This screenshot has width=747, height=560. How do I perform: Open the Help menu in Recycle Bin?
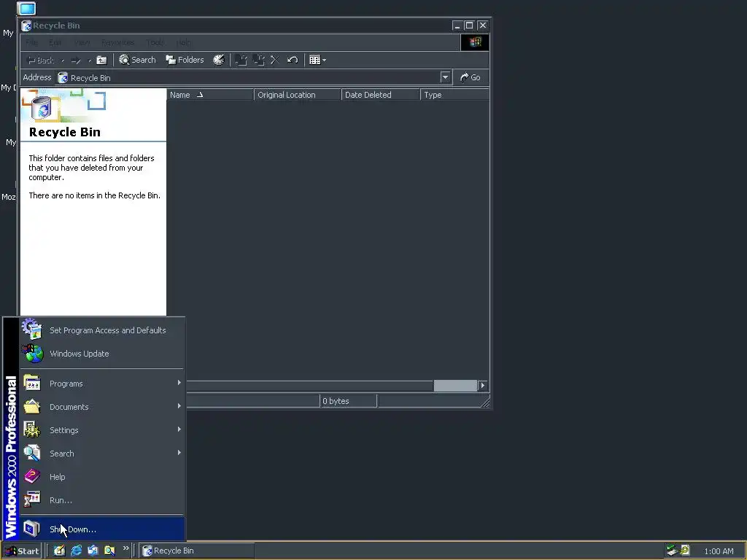[x=183, y=42]
